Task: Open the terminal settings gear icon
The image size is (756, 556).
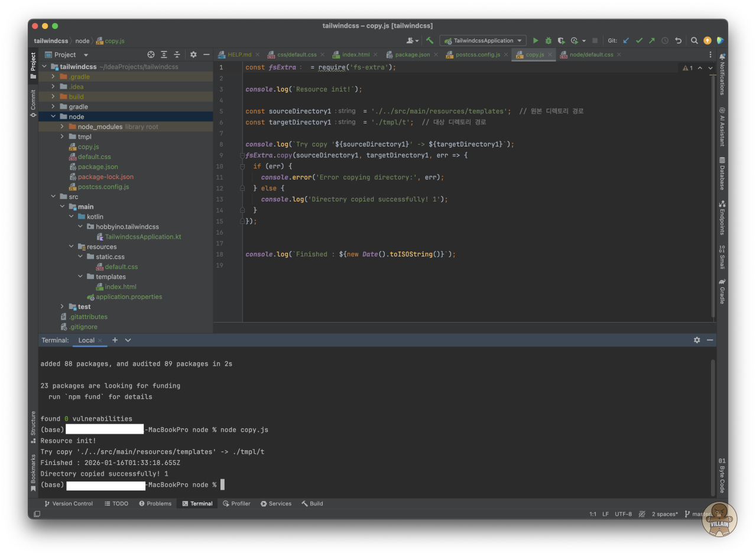Action: (697, 340)
